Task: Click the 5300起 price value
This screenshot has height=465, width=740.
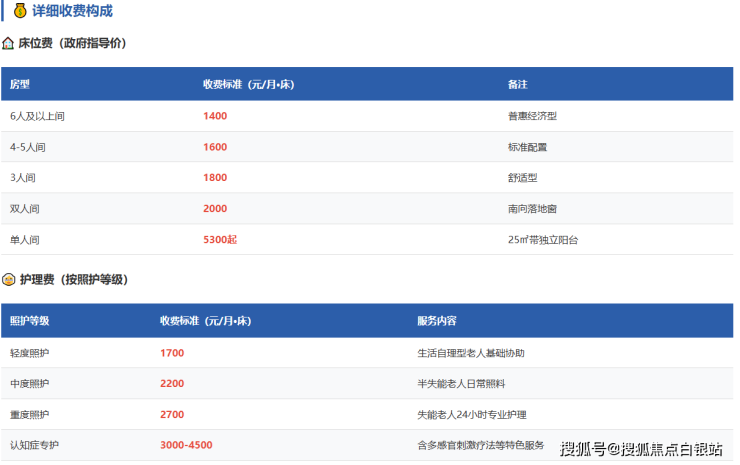Action: [x=220, y=240]
